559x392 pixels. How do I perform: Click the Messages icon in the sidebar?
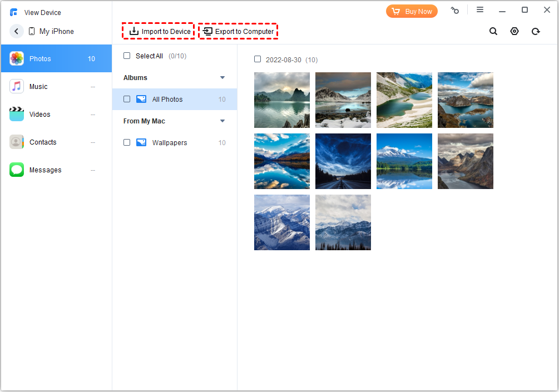pyautogui.click(x=17, y=170)
